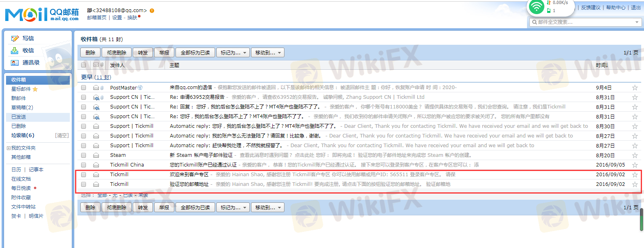
Task: Tick the checkbox for the 欢迎来到客户专区 email
Action: (x=84, y=175)
